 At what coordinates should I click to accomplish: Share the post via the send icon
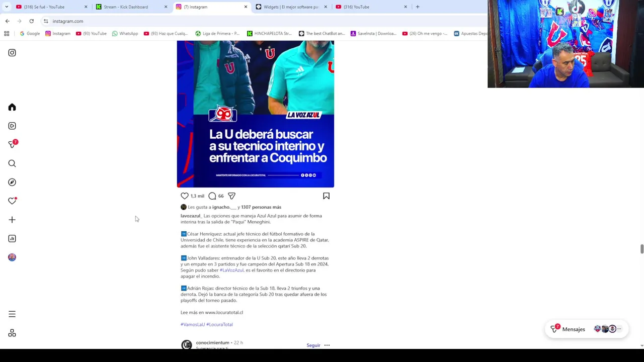click(231, 196)
